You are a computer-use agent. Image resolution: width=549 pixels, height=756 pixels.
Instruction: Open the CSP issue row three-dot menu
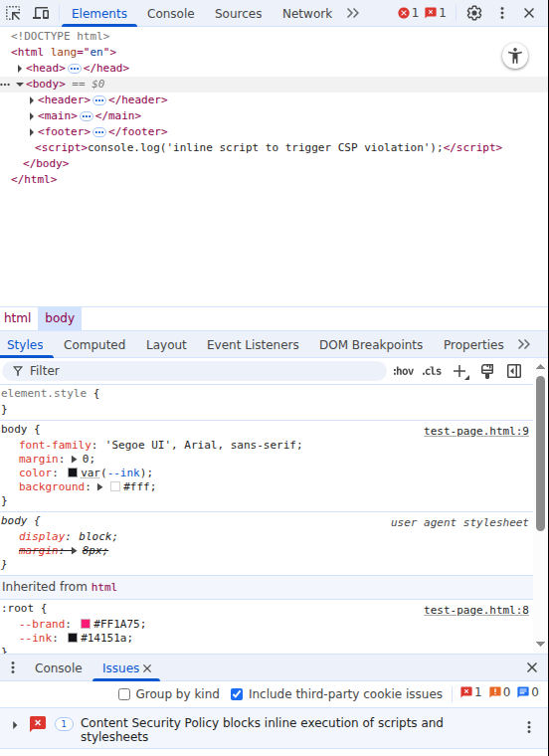point(529,727)
